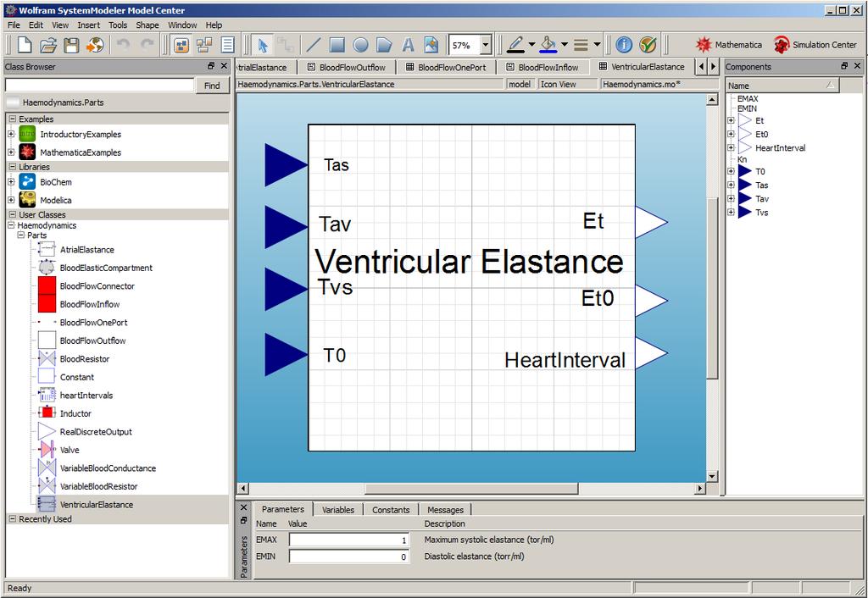Select the Inductor class
Image resolution: width=868 pixels, height=598 pixels.
click(x=75, y=413)
